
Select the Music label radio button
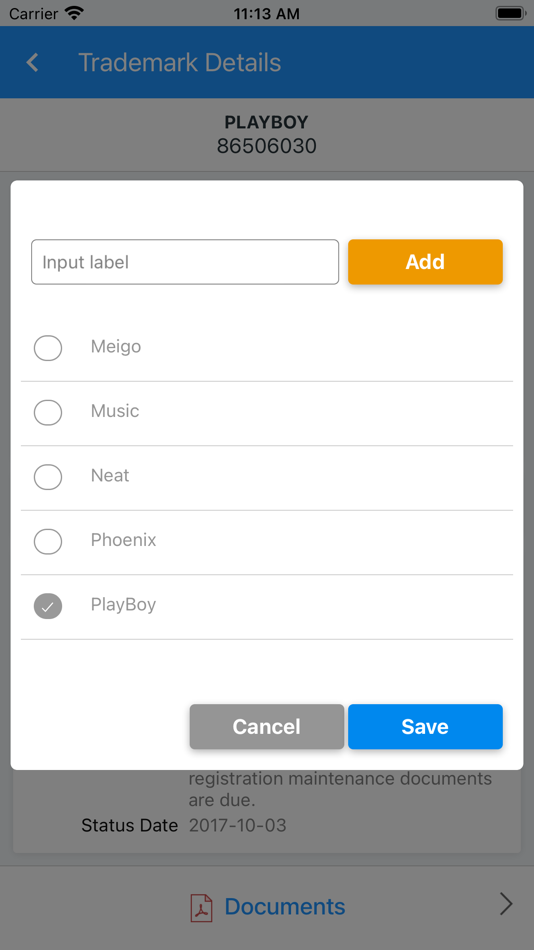coord(48,413)
